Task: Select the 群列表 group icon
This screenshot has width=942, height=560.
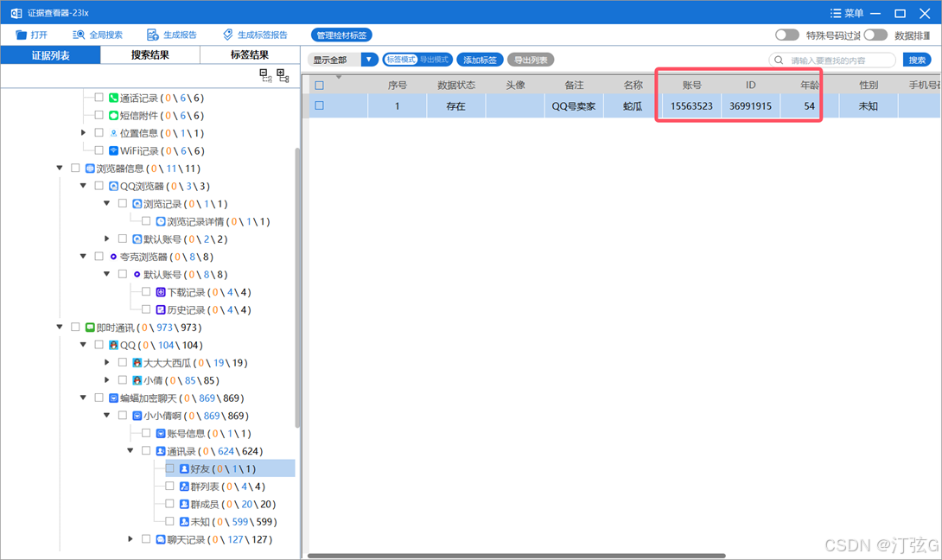Action: tap(184, 486)
